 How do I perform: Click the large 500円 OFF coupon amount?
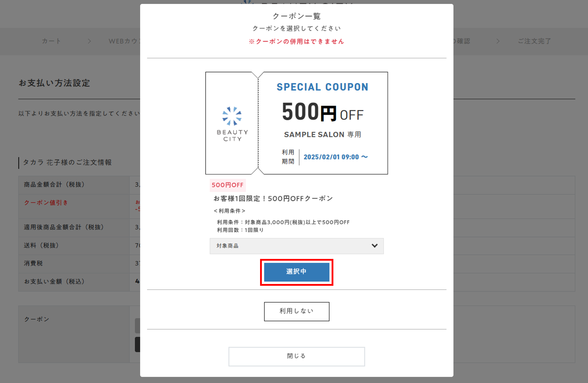(x=322, y=112)
